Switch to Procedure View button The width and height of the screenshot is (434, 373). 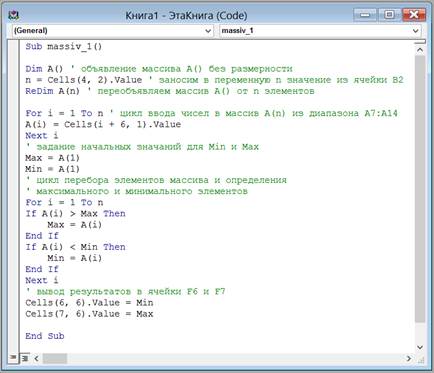pyautogui.click(x=13, y=358)
